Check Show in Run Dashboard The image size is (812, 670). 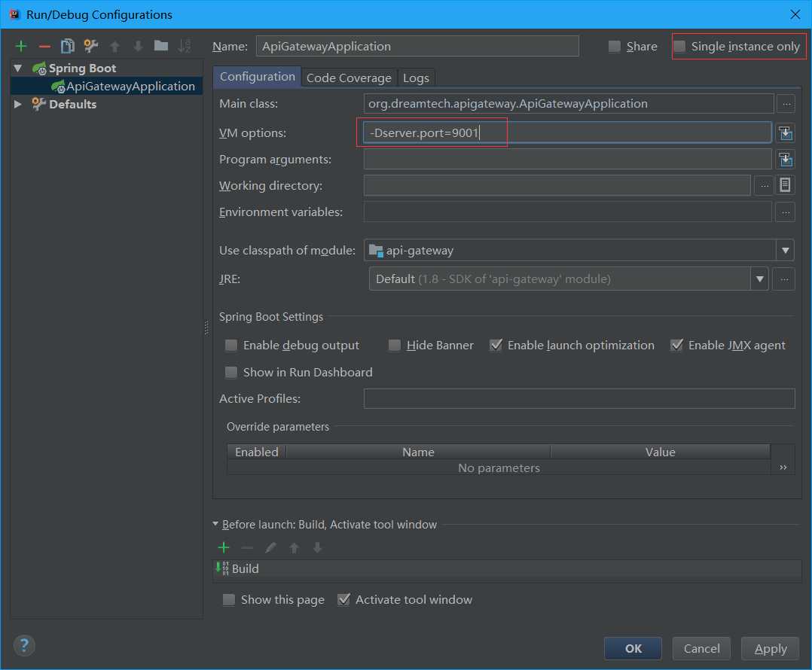coord(231,372)
